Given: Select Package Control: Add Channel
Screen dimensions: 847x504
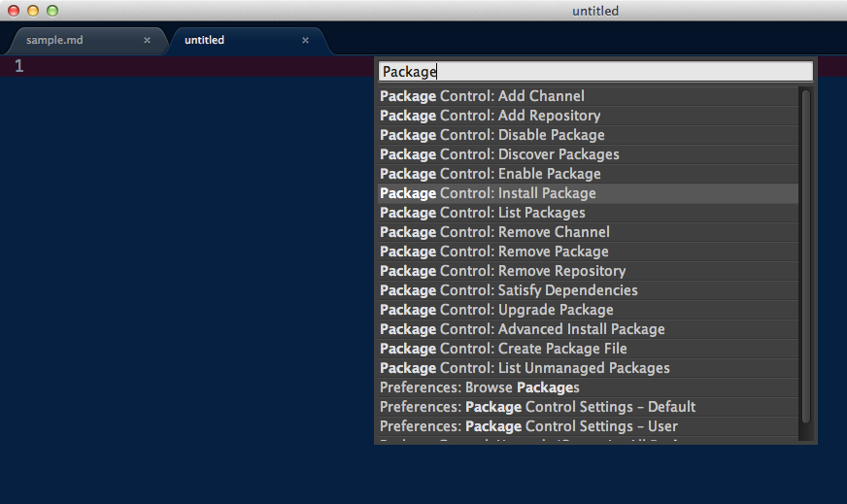Looking at the screenshot, I should pyautogui.click(x=588, y=96).
